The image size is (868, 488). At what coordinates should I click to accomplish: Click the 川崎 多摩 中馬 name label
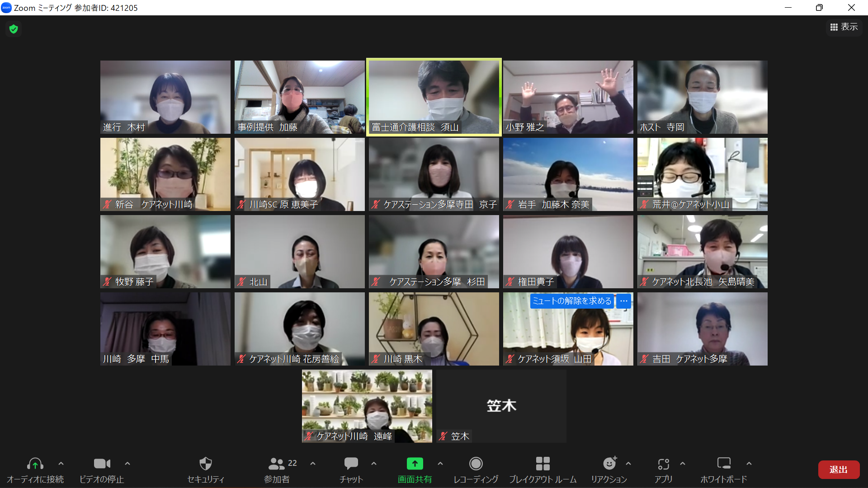pyautogui.click(x=136, y=359)
